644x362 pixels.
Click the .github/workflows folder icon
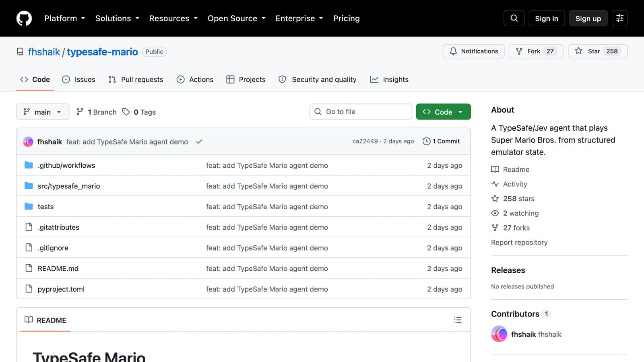click(x=29, y=165)
